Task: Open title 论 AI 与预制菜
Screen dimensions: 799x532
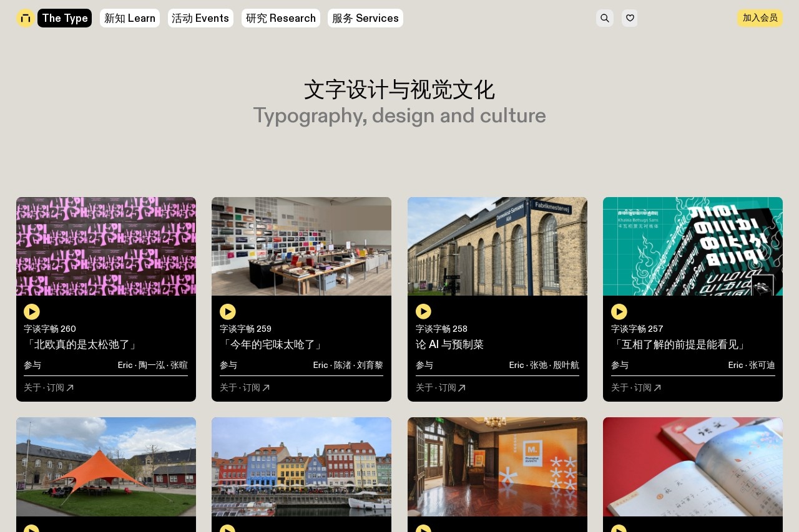Action: (x=449, y=344)
